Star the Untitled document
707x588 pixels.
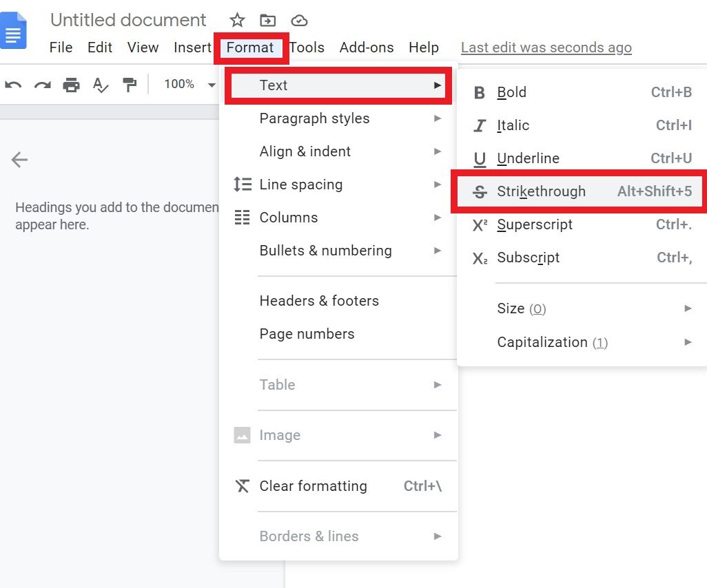(x=237, y=20)
